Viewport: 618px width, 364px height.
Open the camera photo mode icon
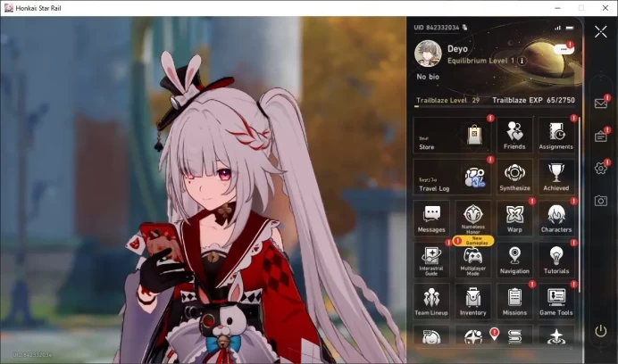coord(601,201)
